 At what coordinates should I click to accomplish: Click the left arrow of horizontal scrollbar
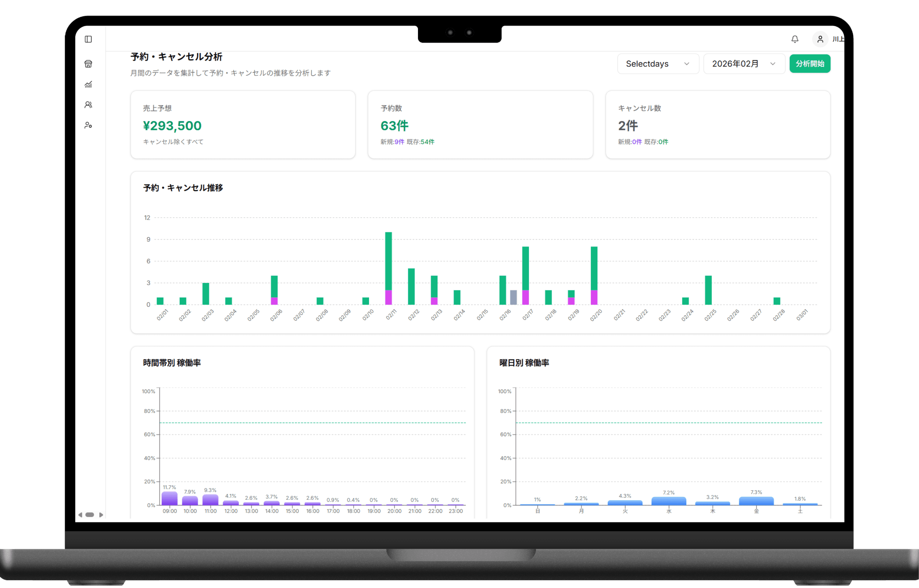coord(80,515)
